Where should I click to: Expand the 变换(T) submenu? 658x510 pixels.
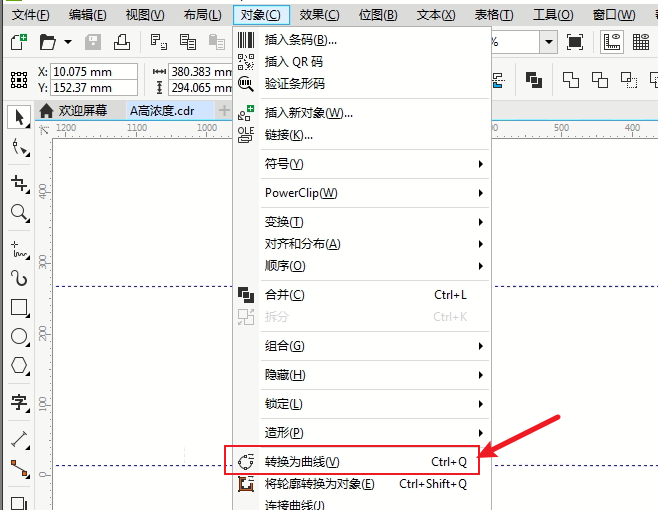click(362, 222)
